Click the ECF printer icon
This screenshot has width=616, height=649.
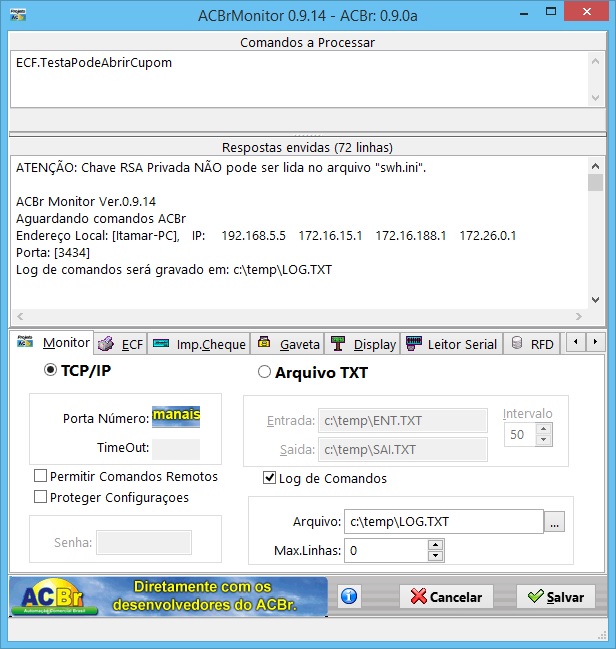106,344
